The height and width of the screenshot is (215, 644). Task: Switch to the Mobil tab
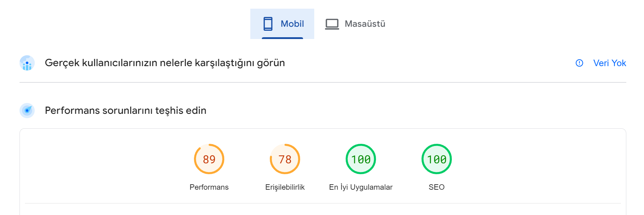coord(282,24)
